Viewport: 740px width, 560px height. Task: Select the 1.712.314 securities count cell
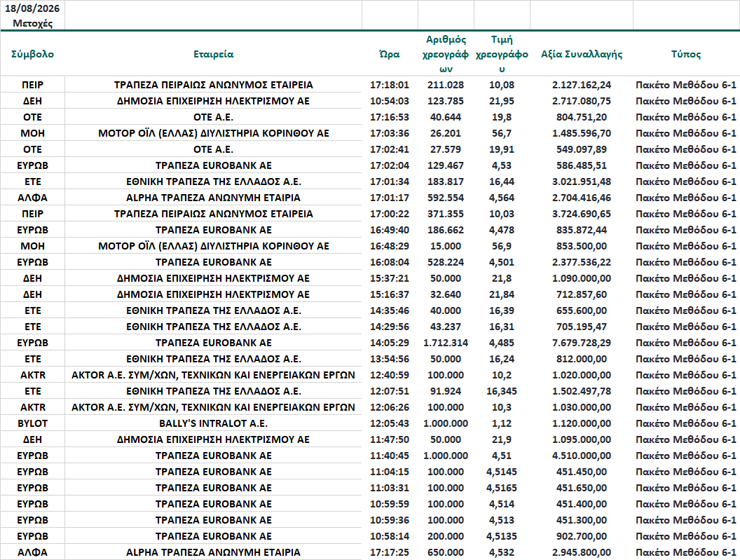point(446,343)
